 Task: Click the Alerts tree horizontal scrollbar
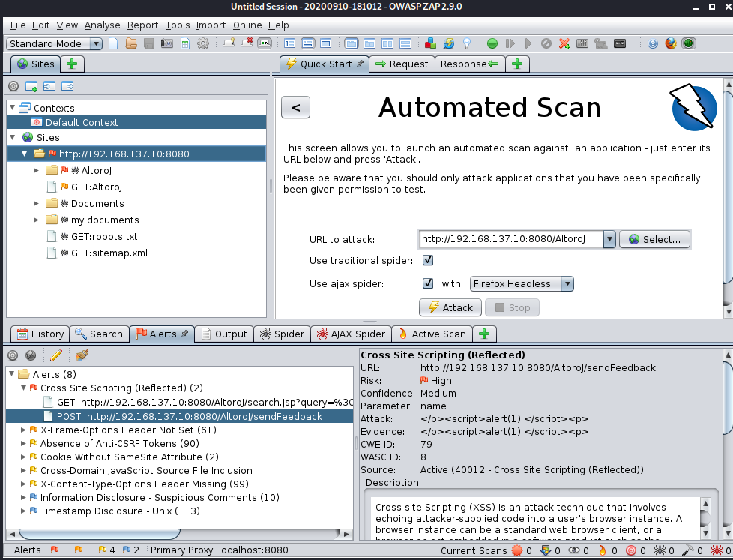pos(179,533)
